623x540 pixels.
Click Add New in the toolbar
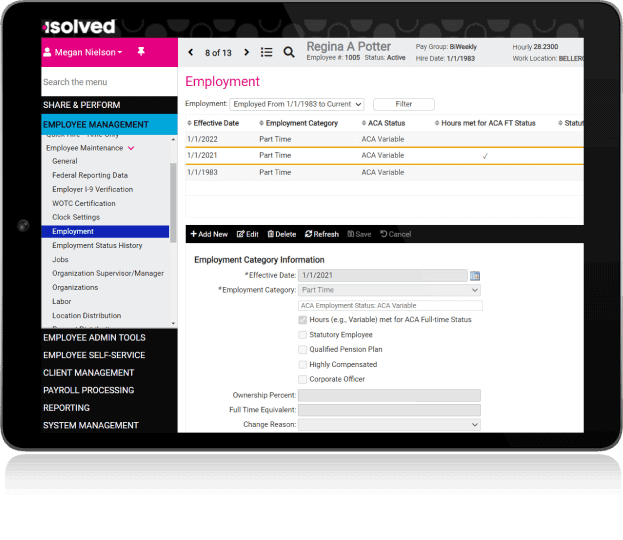pyautogui.click(x=209, y=234)
